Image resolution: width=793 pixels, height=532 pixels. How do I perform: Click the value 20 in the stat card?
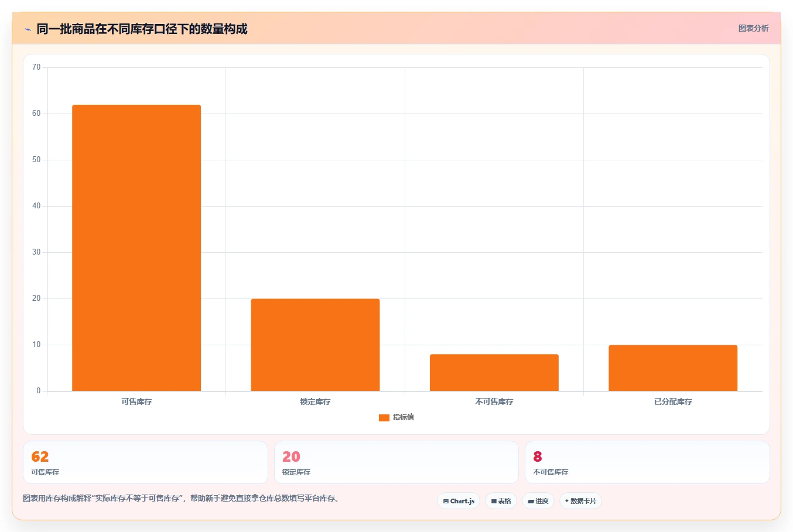[291, 457]
